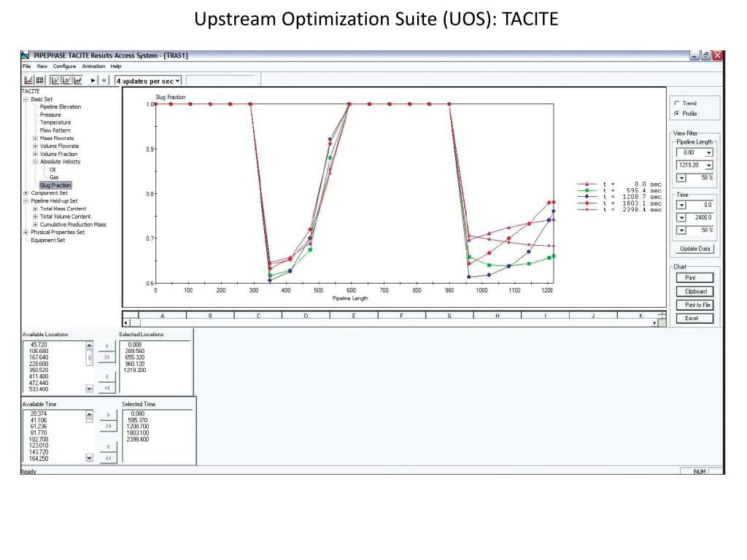Viewport: 747px width, 560px height.
Task: Add selected time with single > button
Action: tap(108, 415)
